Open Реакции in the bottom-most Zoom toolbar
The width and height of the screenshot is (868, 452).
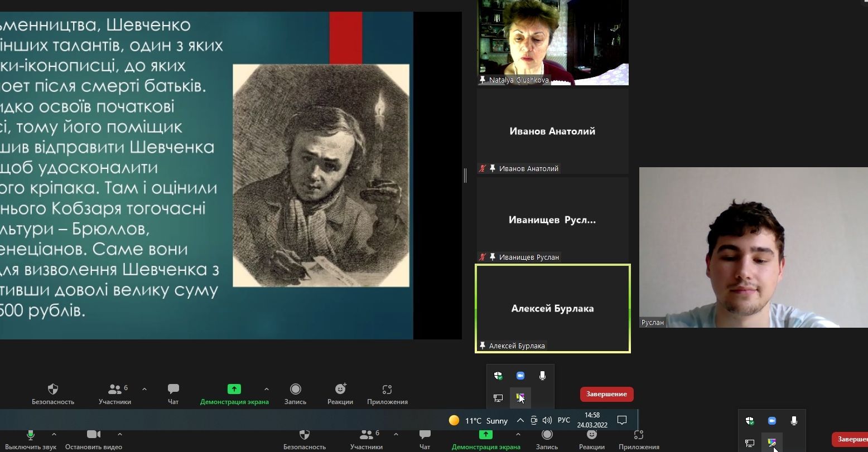(592, 440)
